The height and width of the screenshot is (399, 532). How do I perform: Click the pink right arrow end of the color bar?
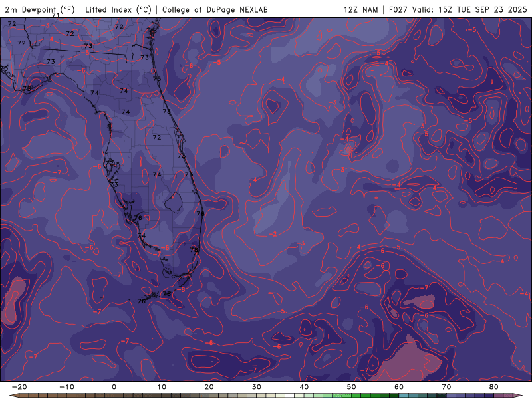(519, 396)
